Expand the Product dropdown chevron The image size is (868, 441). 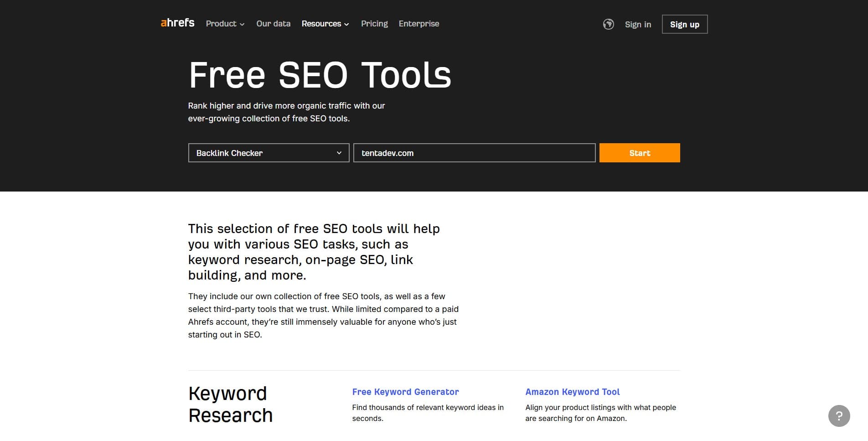click(242, 24)
